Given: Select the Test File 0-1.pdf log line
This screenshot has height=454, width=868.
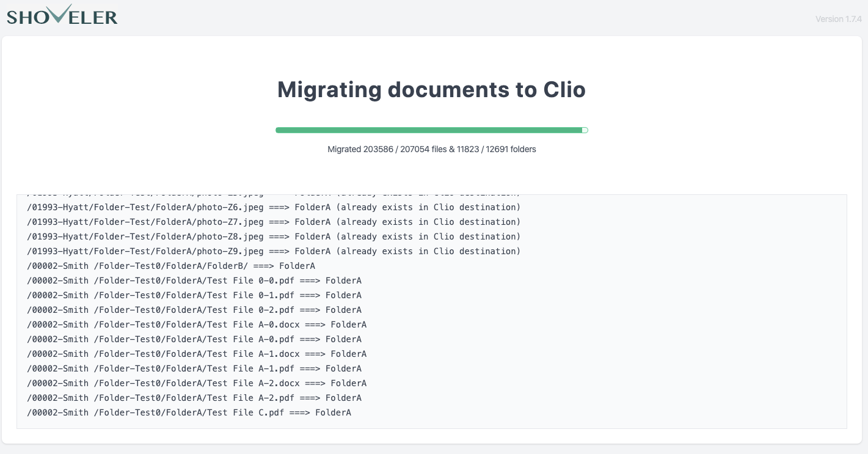Looking at the screenshot, I should point(194,295).
